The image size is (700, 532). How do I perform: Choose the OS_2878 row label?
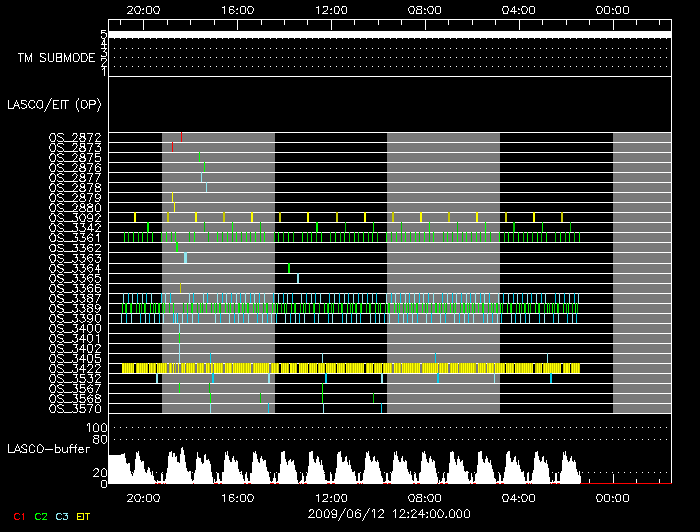pyautogui.click(x=75, y=187)
